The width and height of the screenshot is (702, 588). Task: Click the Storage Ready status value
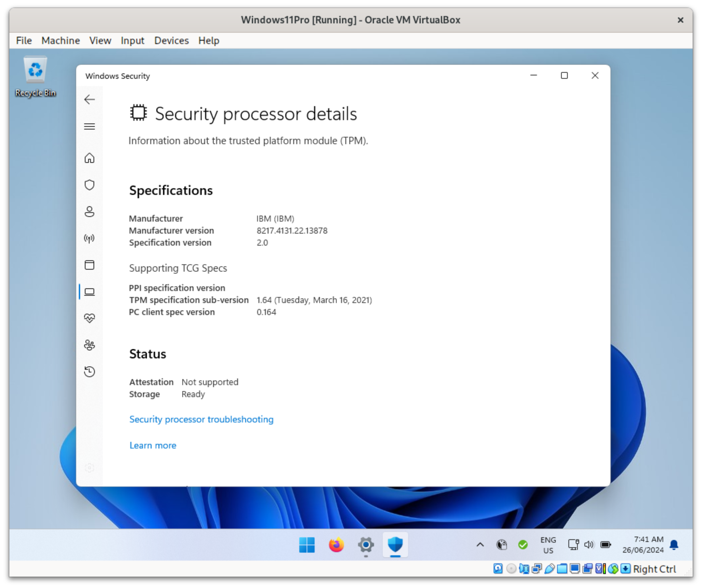(193, 394)
